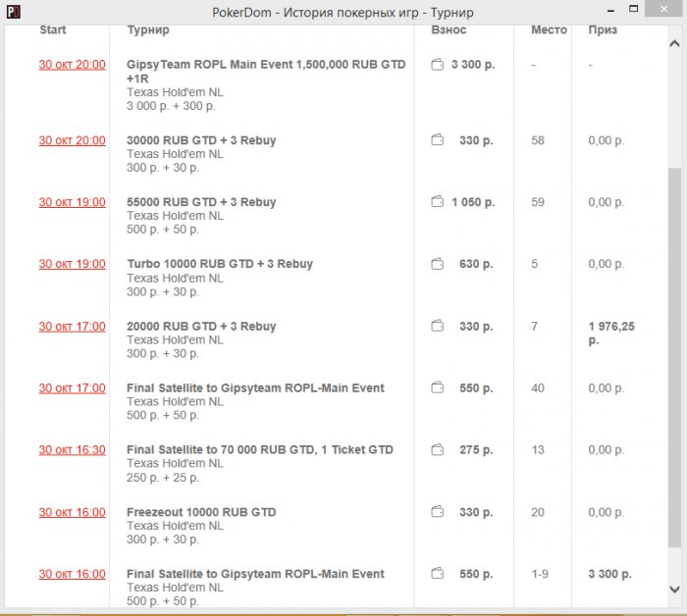687x616 pixels.
Task: Click the wallet icon in the 20000 RUB GTD row
Action: click(x=438, y=327)
